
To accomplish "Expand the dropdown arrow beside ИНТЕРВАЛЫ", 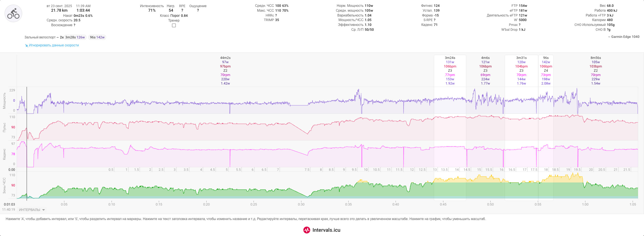I will click(x=44, y=210).
